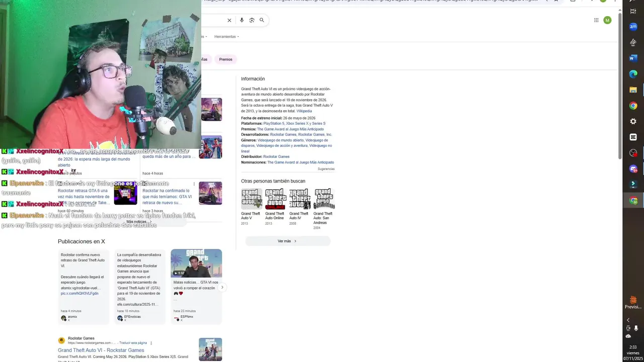The height and width of the screenshot is (362, 644).
Task: Play the ESPNmx video post 1:32
Action: click(x=196, y=263)
